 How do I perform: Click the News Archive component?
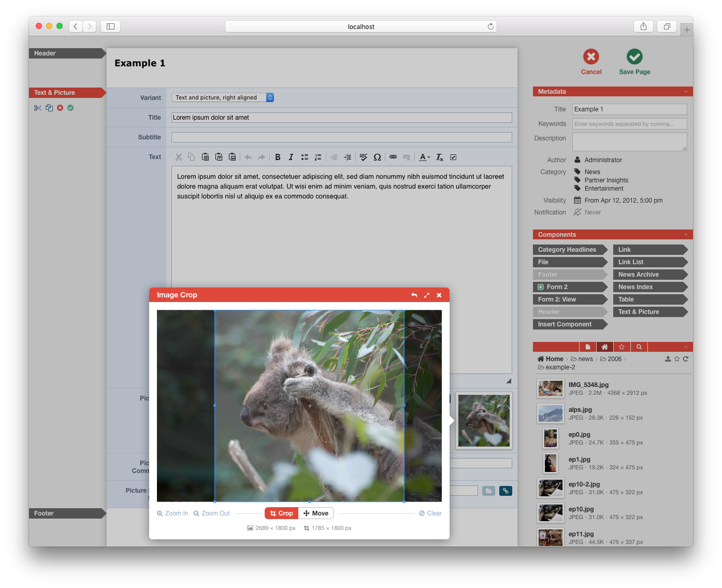point(650,275)
